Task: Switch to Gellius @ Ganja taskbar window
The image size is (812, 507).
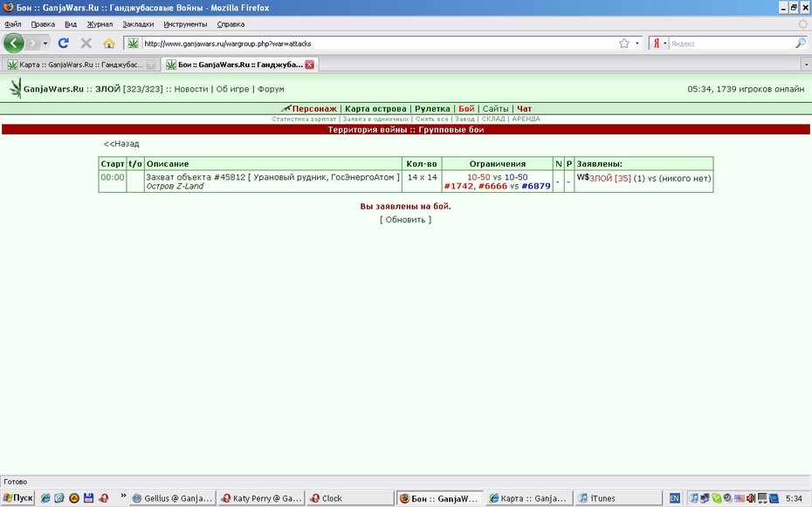Action: [x=173, y=498]
